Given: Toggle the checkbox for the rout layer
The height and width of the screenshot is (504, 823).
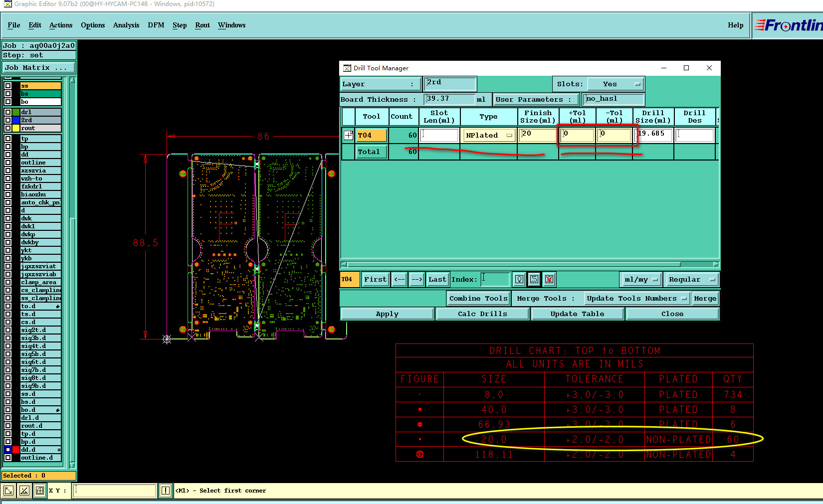Looking at the screenshot, I should pyautogui.click(x=8, y=128).
